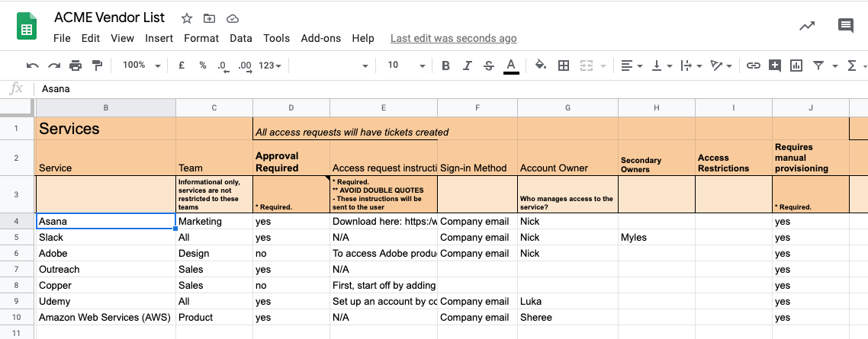Click the print icon in toolbar
868x339 pixels.
(76, 66)
